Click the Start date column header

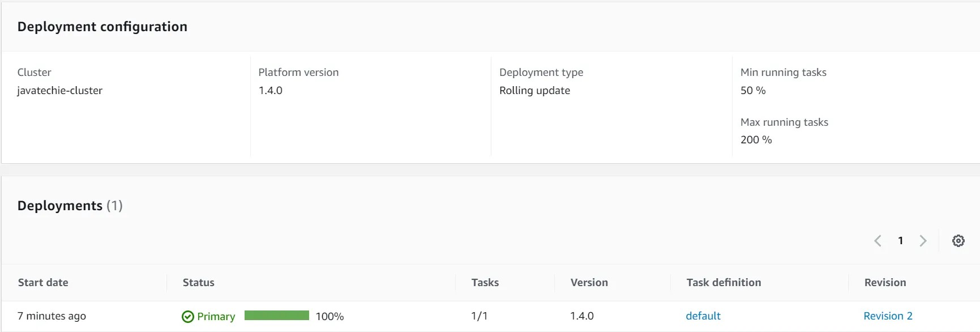tap(43, 283)
